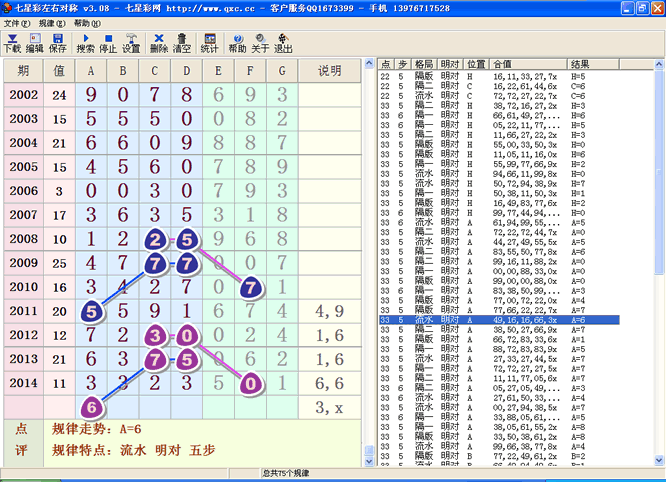
Task: Open the 关于 (About) toolbar icon
Action: [x=260, y=43]
